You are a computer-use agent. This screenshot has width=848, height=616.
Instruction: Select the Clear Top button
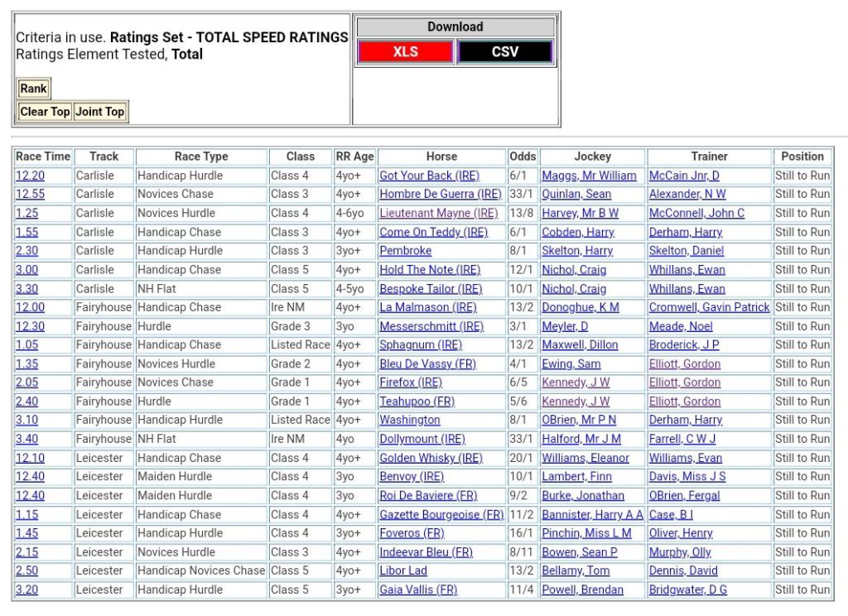[45, 112]
